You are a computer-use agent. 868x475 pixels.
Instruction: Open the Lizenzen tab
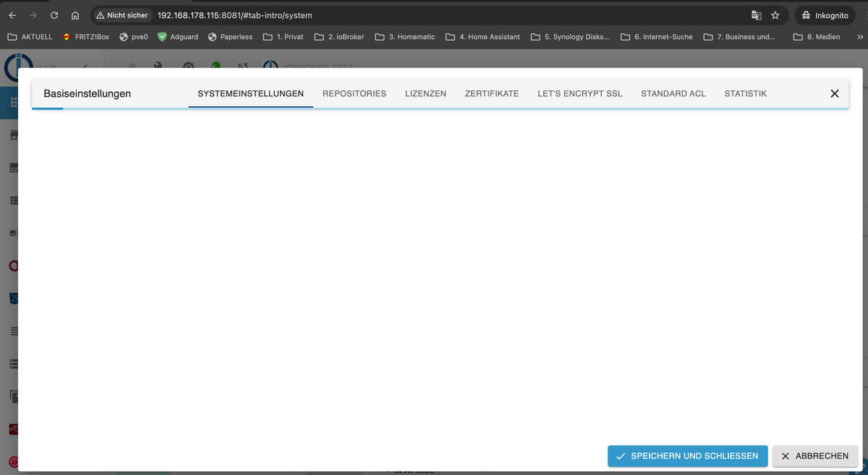[x=425, y=93]
